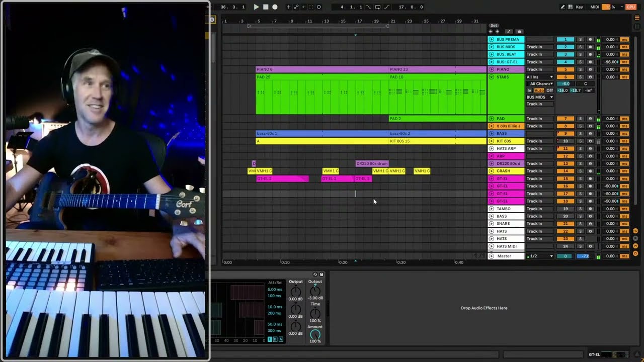Select the bass-80s 1 clip
Image resolution: width=644 pixels, height=362 pixels.
(x=322, y=133)
